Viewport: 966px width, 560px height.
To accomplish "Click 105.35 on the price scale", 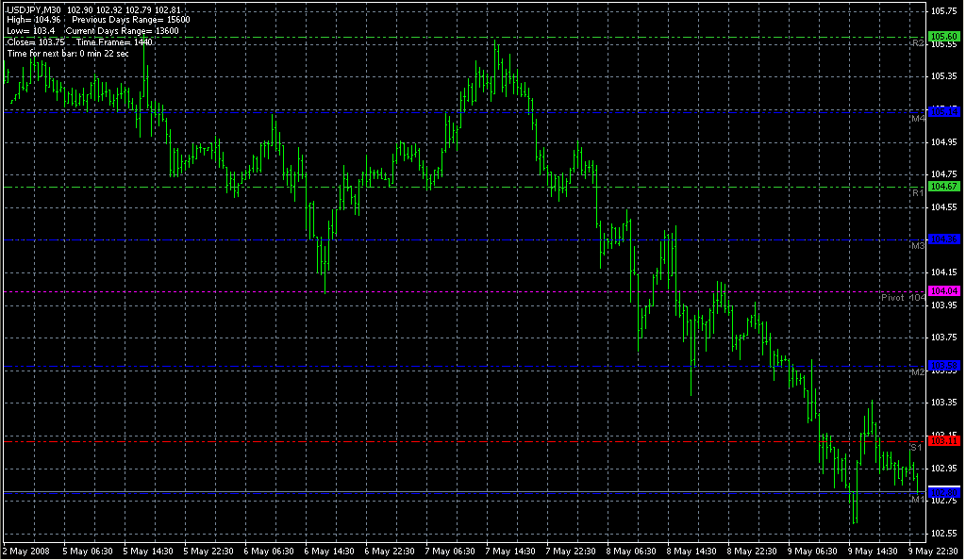I will click(944, 76).
